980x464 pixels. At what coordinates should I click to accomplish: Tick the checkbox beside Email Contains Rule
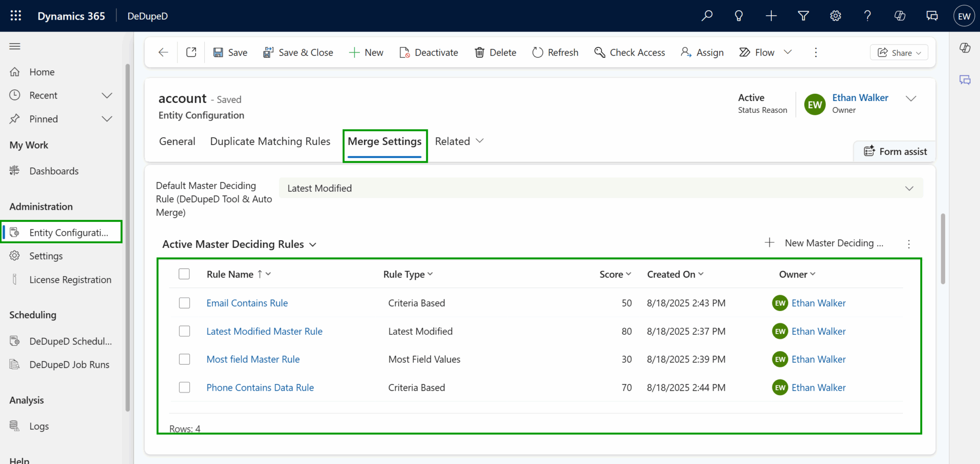coord(184,303)
